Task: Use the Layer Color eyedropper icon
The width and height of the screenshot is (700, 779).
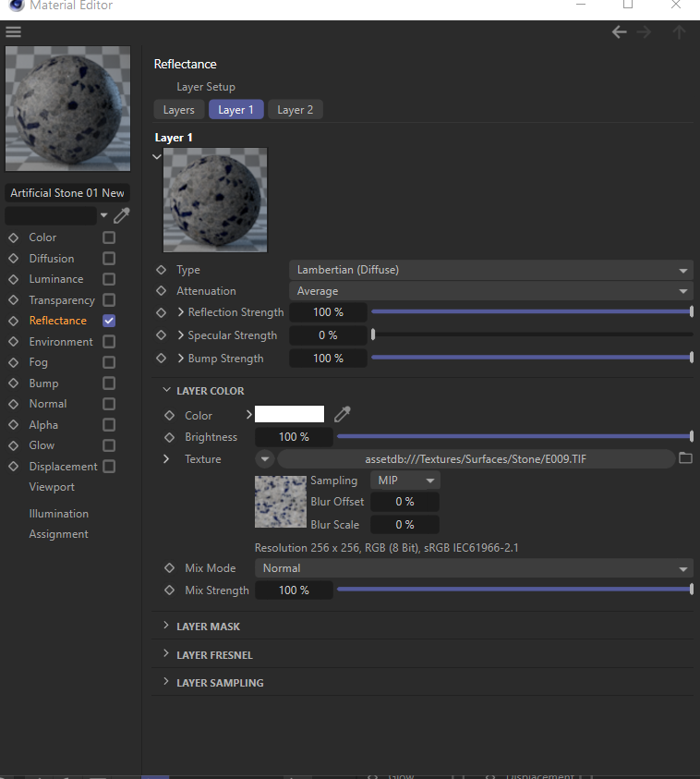Action: pyautogui.click(x=342, y=414)
